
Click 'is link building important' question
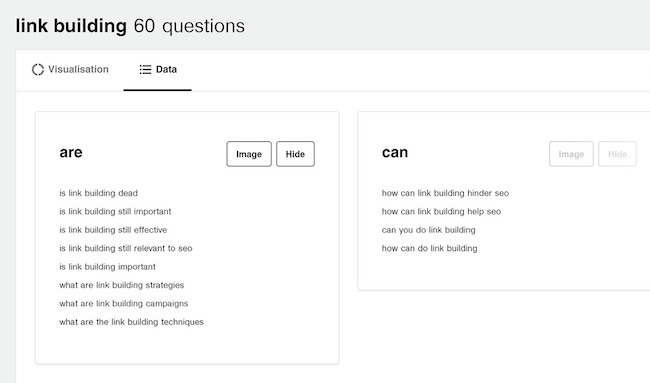pyautogui.click(x=107, y=267)
